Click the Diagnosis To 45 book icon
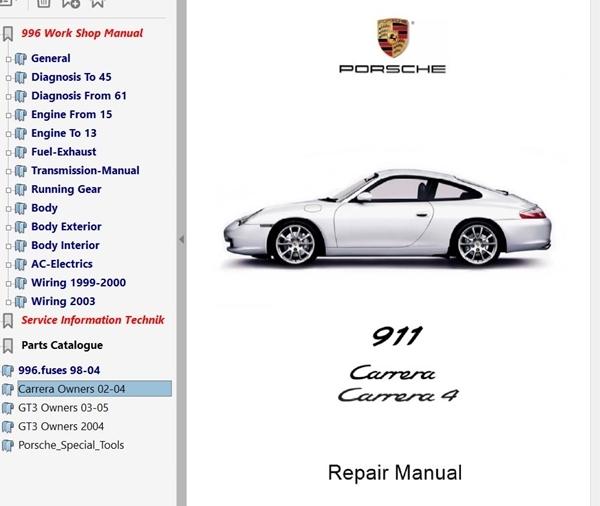600x506 pixels. [x=21, y=77]
